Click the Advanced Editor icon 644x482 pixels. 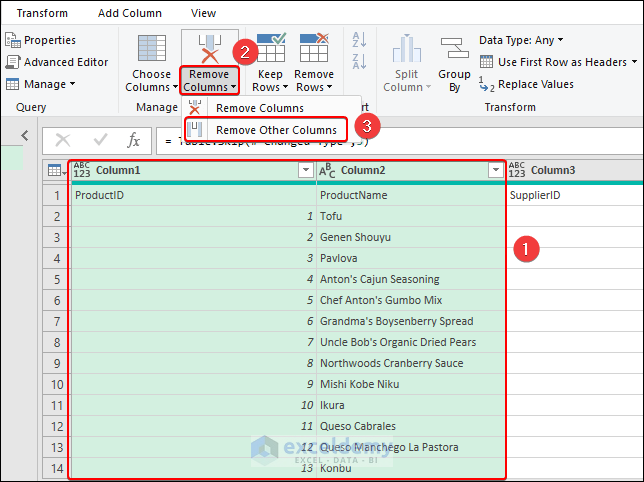click(x=13, y=62)
